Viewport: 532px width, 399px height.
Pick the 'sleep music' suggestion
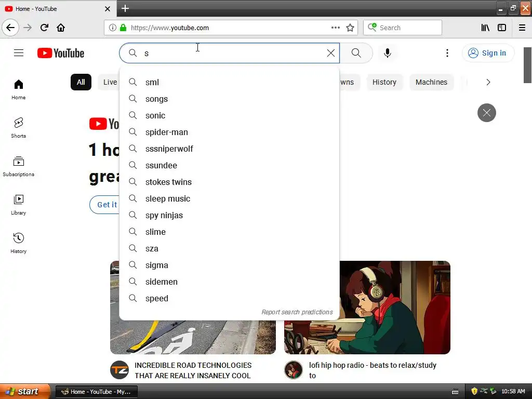229,198
